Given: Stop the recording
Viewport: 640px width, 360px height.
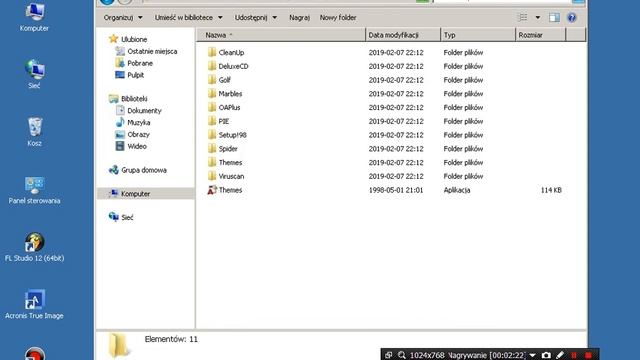Looking at the screenshot, I should point(588,355).
